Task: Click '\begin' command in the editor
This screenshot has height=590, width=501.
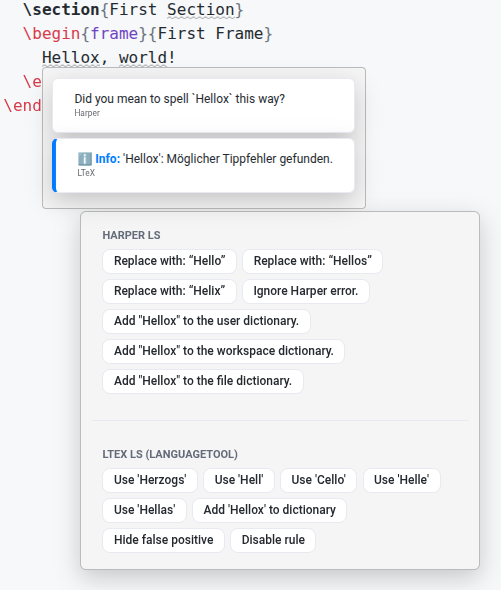Action: 52,33
